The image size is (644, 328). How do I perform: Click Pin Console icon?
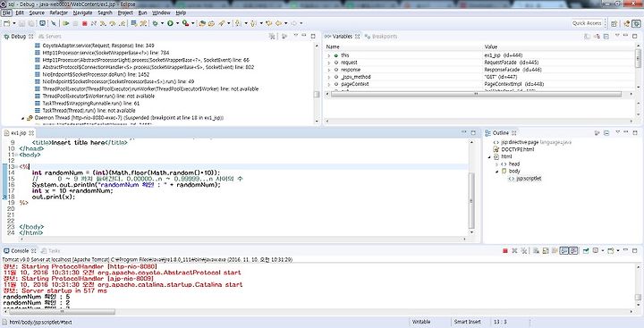pyautogui.click(x=586, y=250)
